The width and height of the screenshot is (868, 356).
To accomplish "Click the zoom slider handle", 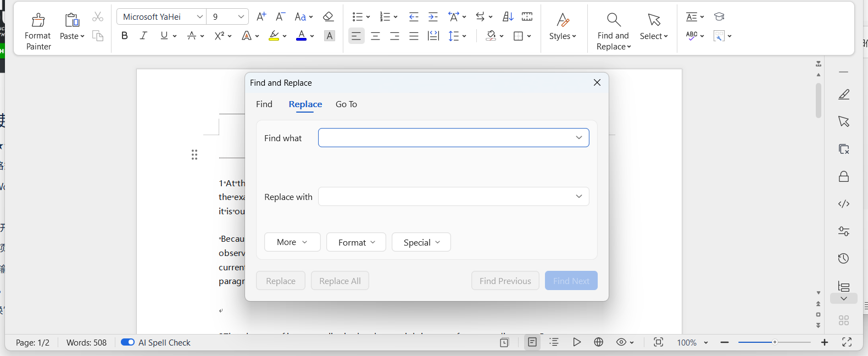I will pyautogui.click(x=775, y=342).
